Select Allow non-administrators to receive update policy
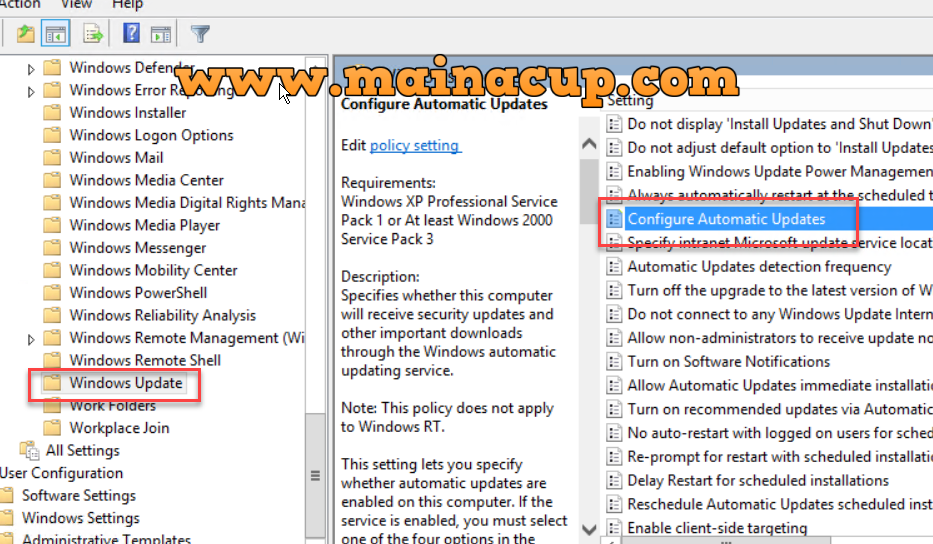933x544 pixels. [779, 338]
